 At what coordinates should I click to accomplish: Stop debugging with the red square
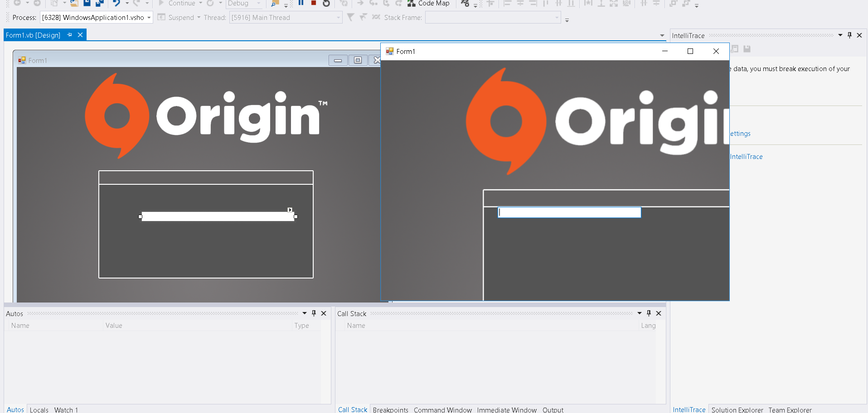coord(313,3)
